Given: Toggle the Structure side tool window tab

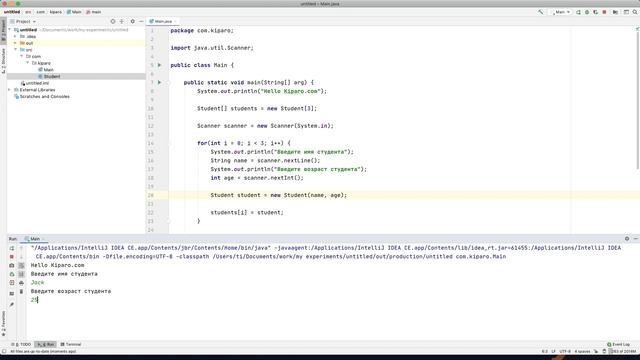Looking at the screenshot, I should click(x=3, y=61).
